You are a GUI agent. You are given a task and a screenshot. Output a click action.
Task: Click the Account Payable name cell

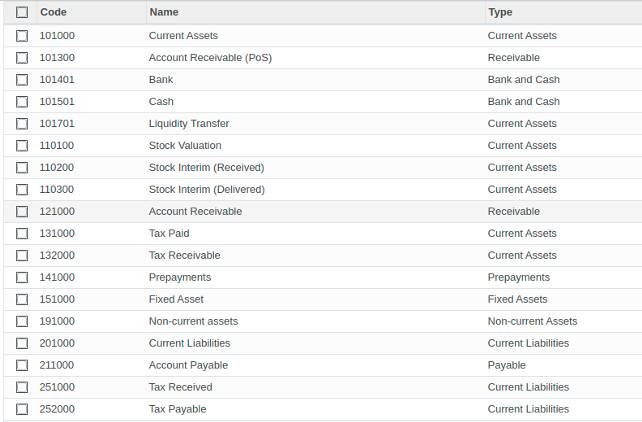188,365
